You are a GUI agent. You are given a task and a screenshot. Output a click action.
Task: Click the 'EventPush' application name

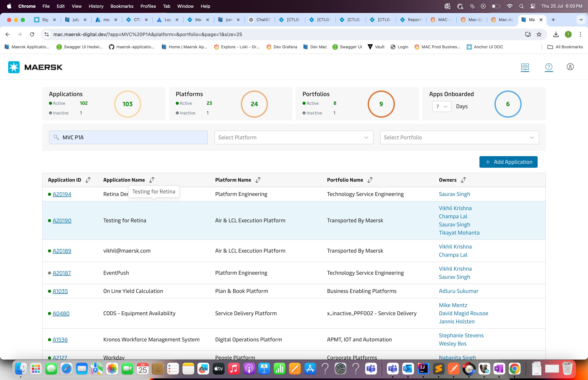116,273
